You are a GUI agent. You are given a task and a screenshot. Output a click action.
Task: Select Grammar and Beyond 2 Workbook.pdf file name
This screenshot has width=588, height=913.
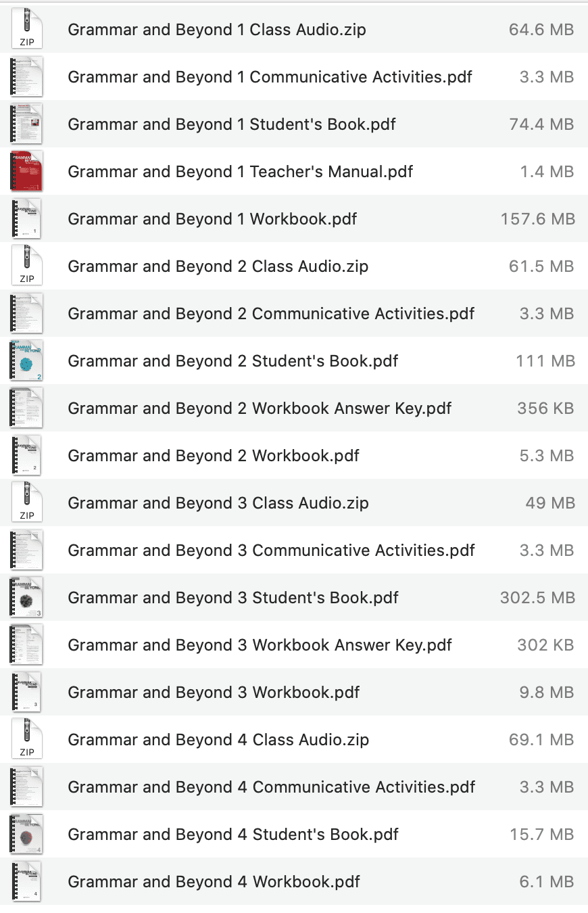click(214, 456)
